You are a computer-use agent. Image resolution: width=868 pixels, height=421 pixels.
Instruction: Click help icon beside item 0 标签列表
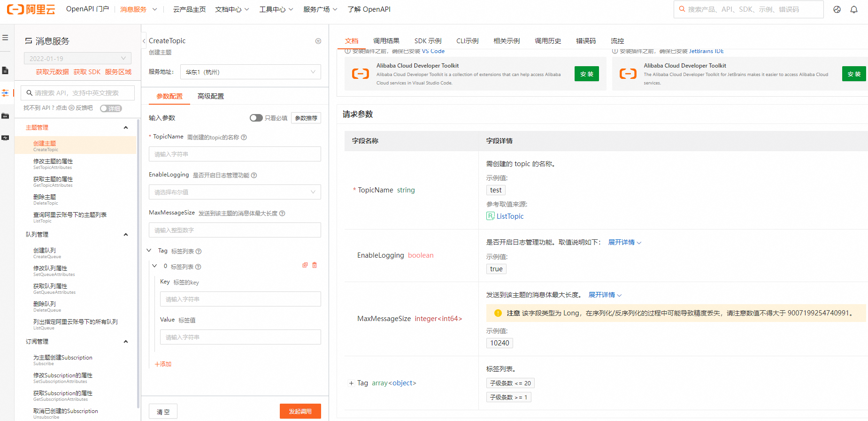pos(198,267)
